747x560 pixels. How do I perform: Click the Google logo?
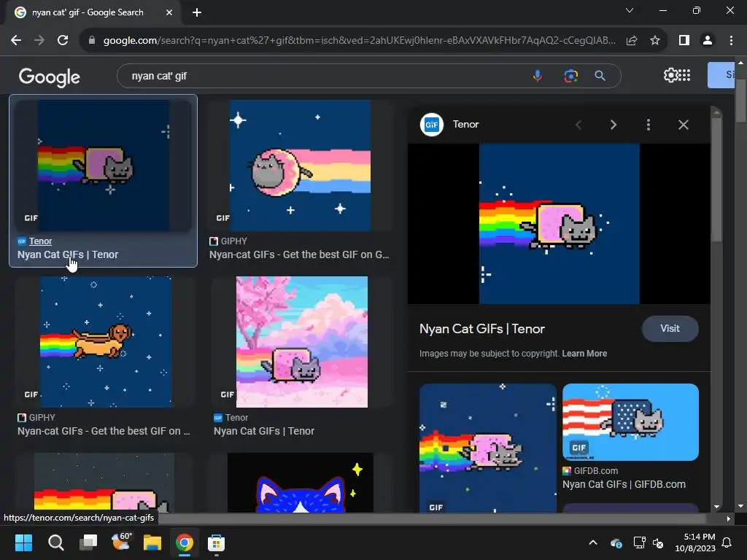tap(50, 77)
